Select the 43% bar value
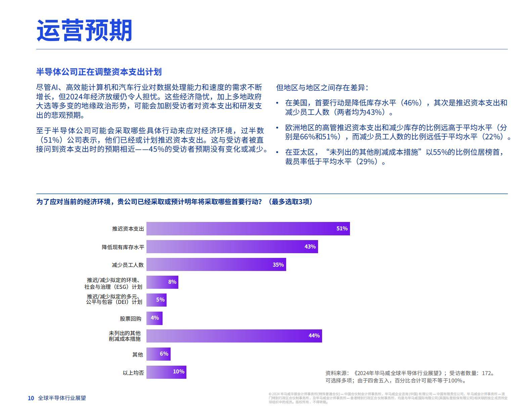This screenshot has width=532, height=411. (x=310, y=247)
